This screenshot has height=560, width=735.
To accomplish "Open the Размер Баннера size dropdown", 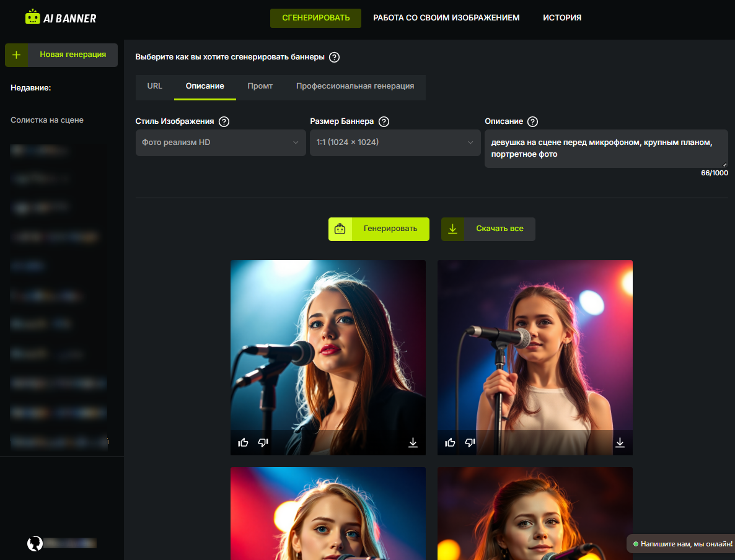I will (395, 142).
